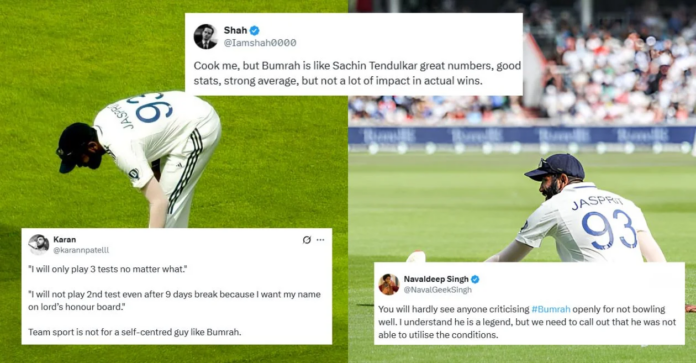Viewport: 696px width, 363px height.
Task: Click the Navaldeep Singh display name
Action: click(436, 279)
